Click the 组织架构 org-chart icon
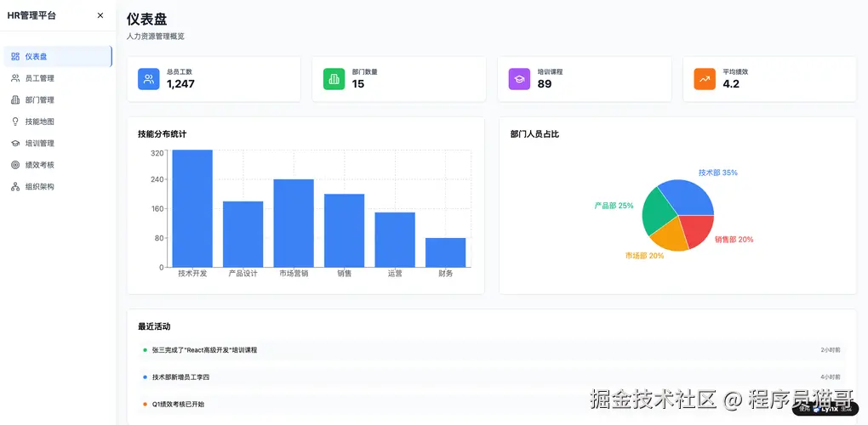868x425 pixels. click(15, 187)
